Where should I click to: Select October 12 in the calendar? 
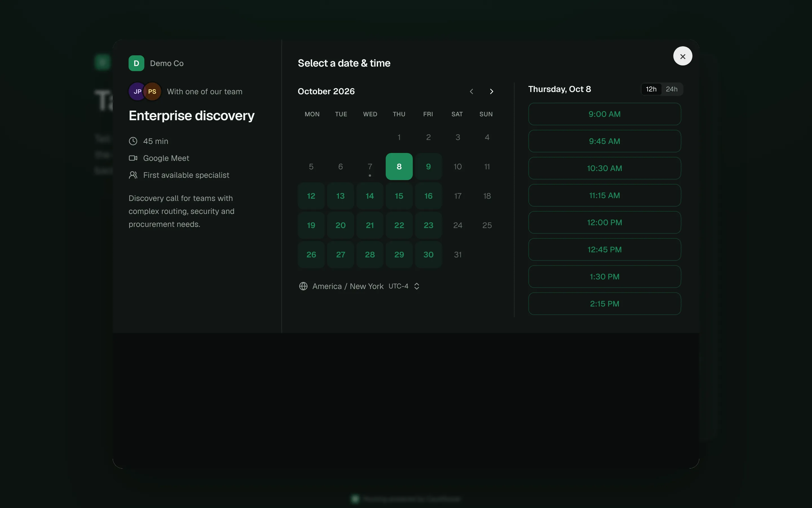coord(311,196)
